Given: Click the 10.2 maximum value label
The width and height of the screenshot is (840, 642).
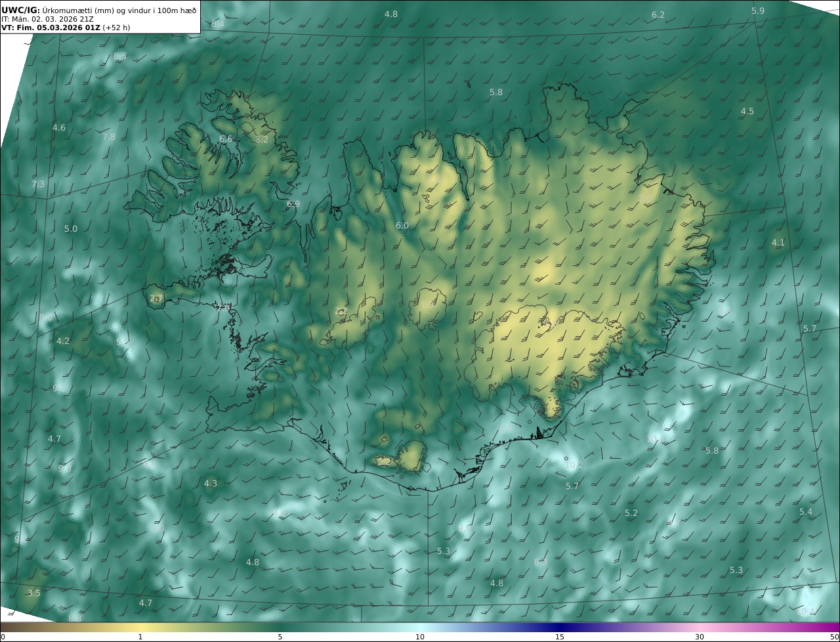Looking at the screenshot, I should pyautogui.click(x=574, y=465).
